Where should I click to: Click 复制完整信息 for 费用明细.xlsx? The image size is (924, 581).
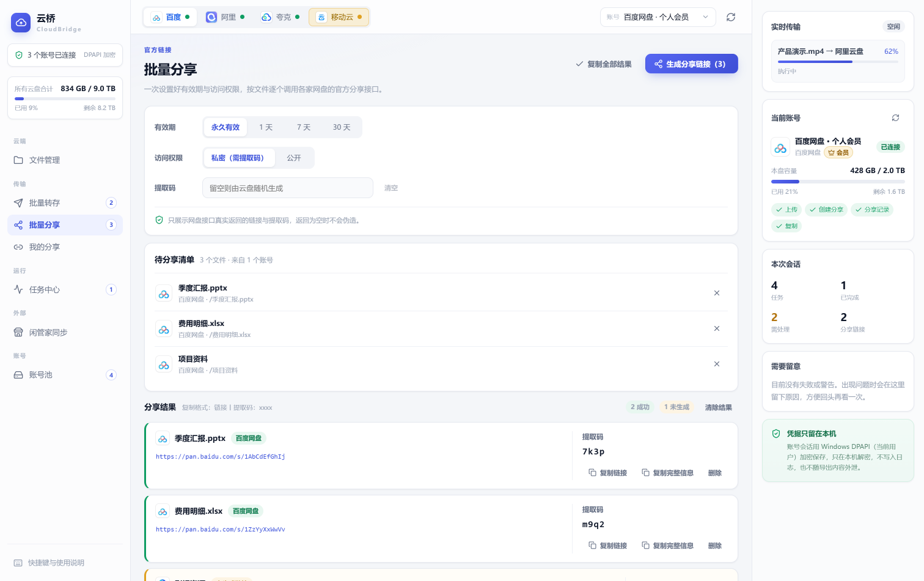coord(668,546)
